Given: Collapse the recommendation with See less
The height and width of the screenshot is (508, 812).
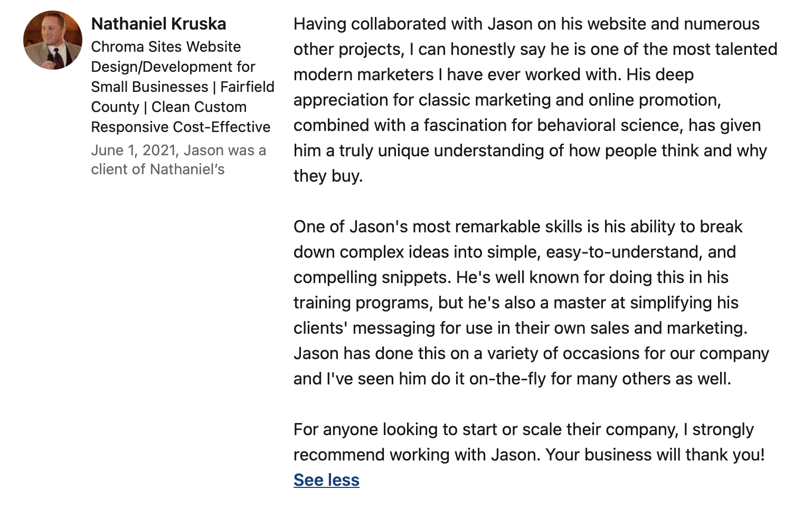Looking at the screenshot, I should point(326,480).
